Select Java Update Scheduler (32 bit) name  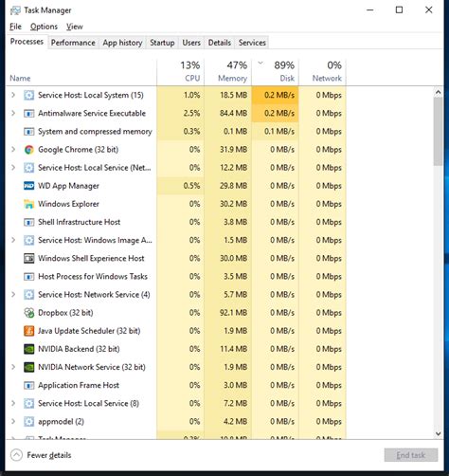[x=89, y=331]
